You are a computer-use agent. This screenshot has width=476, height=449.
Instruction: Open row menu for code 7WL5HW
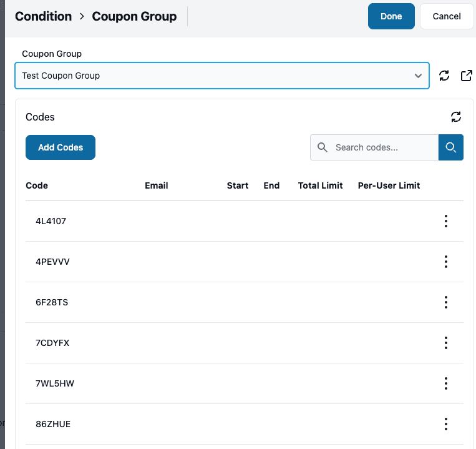445,383
